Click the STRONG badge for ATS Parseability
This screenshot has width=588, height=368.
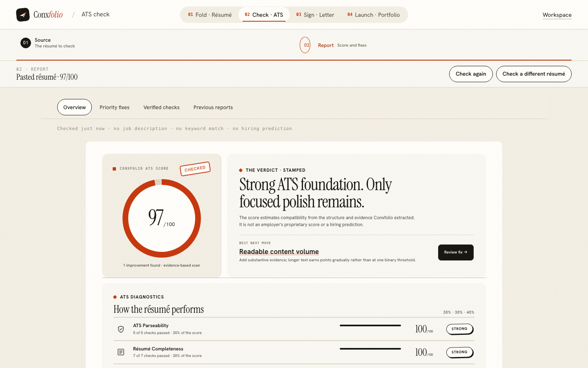(460, 329)
